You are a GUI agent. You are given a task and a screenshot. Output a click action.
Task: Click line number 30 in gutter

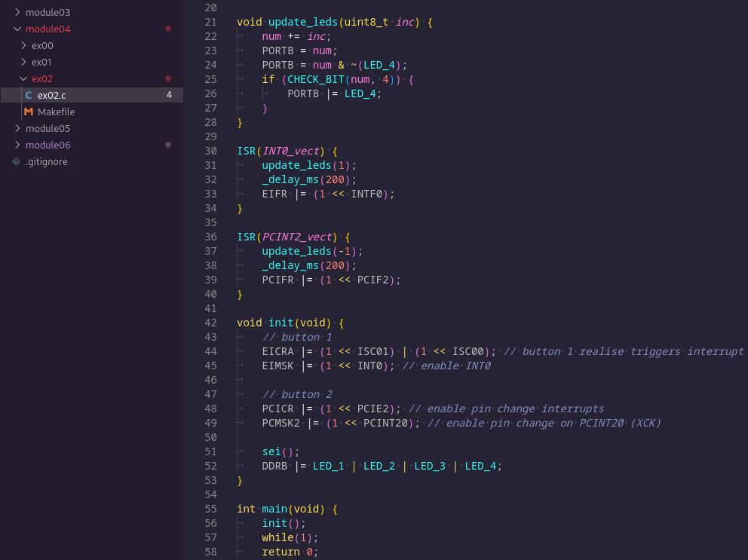pos(210,151)
